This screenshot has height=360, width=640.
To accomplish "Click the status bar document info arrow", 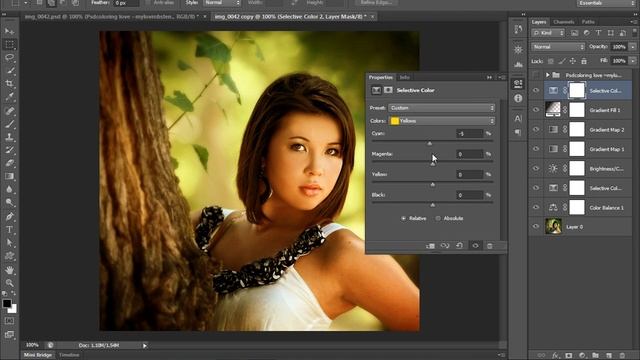I will 144,346.
